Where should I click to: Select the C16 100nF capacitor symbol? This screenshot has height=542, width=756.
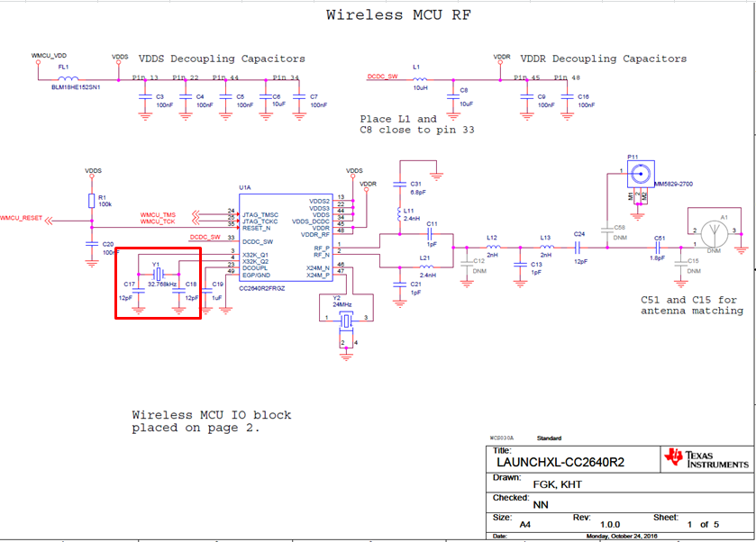tap(568, 97)
